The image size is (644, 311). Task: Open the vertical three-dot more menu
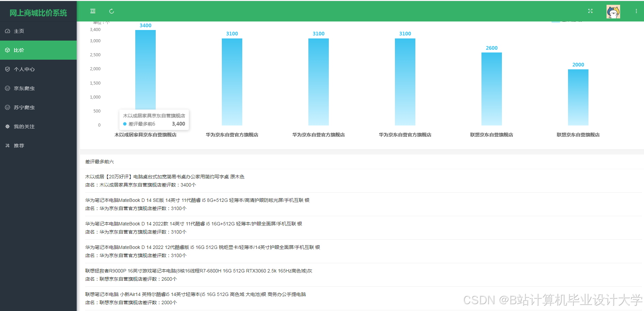coord(636,11)
